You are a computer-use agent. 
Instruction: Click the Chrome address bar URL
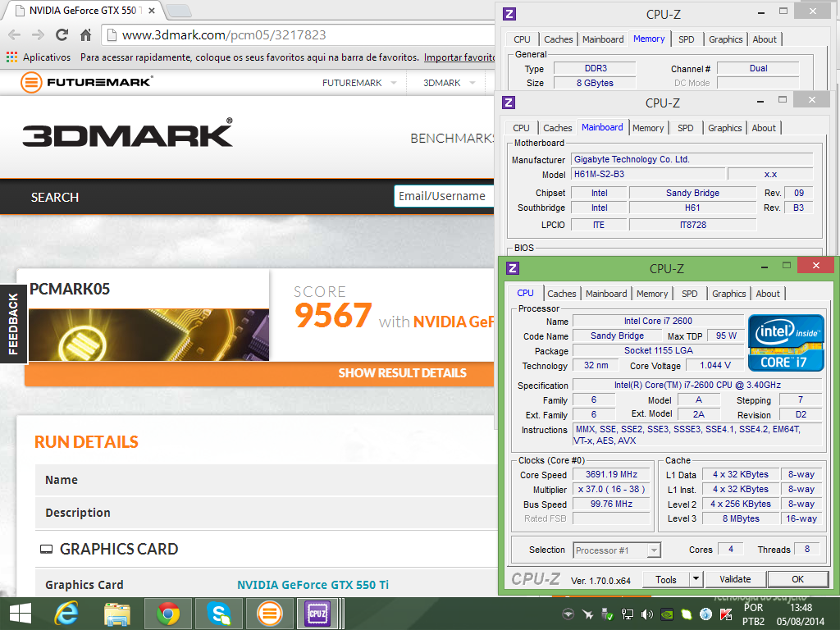(x=224, y=34)
